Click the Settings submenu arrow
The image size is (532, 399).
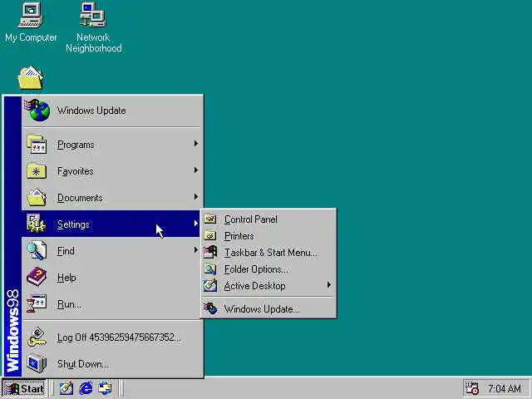pos(196,223)
